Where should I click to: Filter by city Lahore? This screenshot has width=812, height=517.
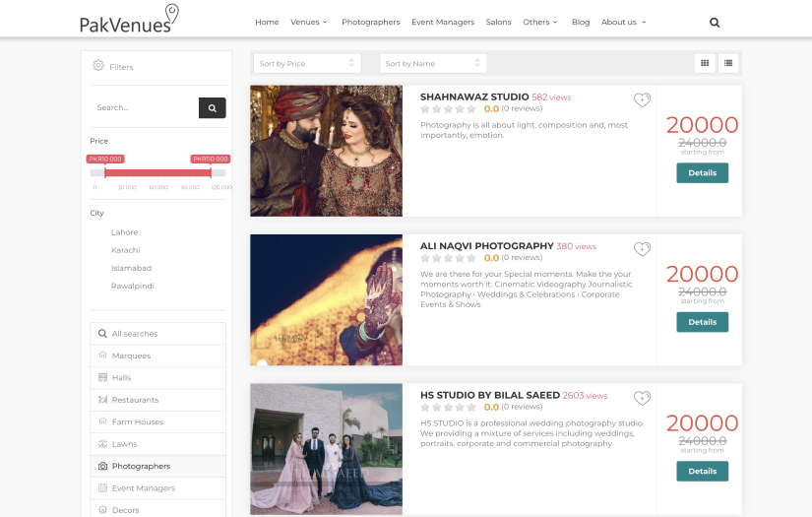pos(124,232)
